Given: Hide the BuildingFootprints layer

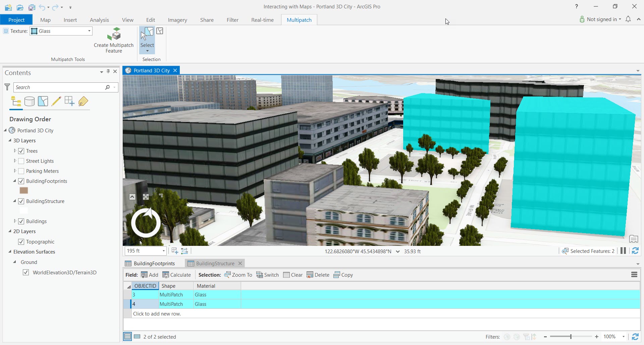Looking at the screenshot, I should (x=21, y=181).
